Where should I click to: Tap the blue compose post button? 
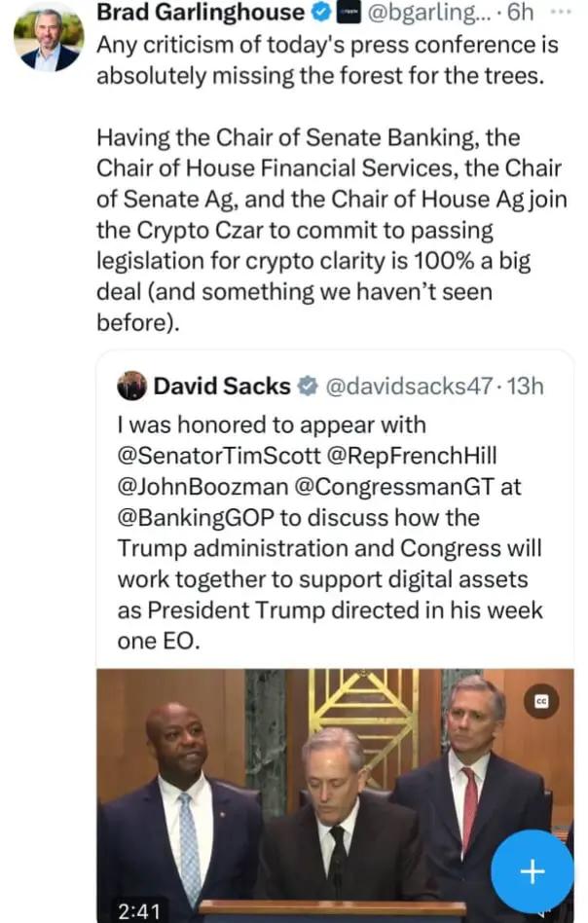click(x=532, y=870)
